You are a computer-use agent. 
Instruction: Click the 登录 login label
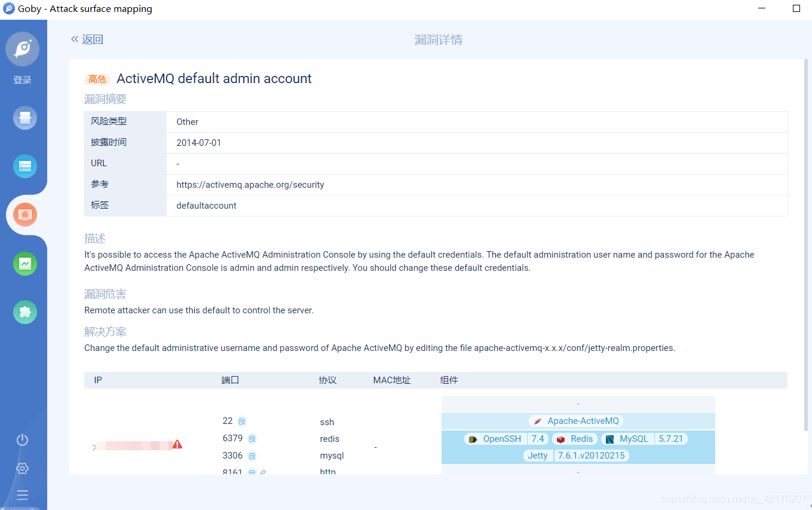(22, 80)
